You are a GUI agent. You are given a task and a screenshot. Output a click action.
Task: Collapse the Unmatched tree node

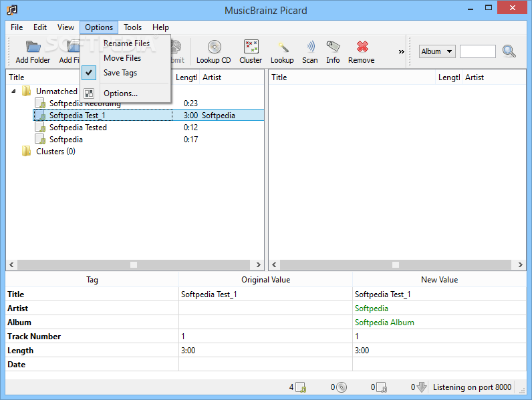(13, 91)
